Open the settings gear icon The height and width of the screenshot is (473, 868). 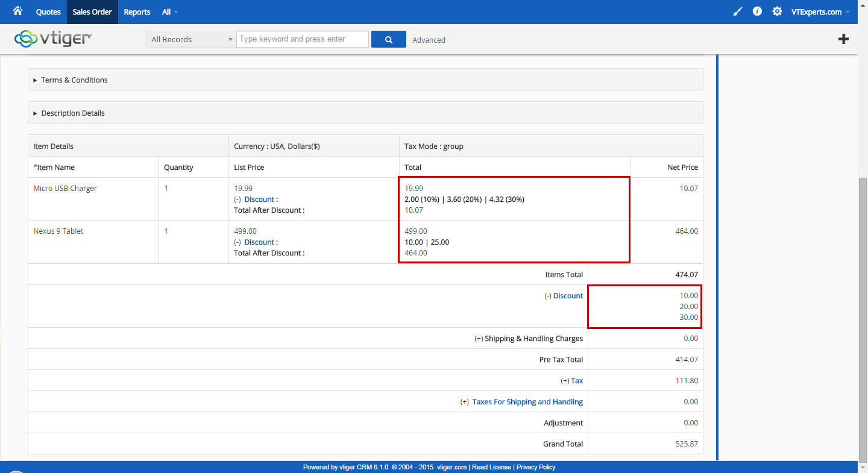tap(778, 11)
